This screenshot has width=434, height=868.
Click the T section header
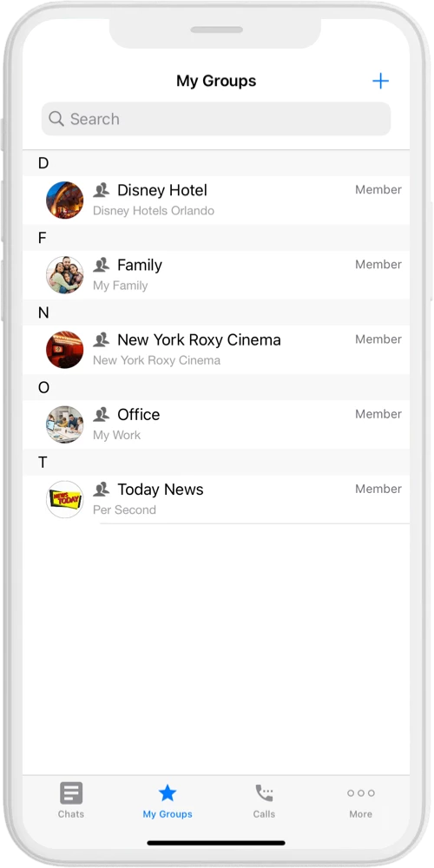tap(216, 463)
